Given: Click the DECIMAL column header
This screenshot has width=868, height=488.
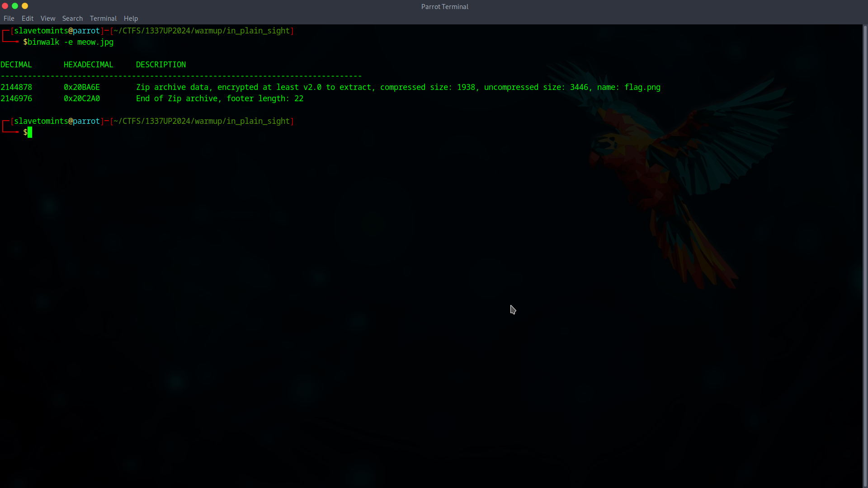Looking at the screenshot, I should click(x=16, y=65).
